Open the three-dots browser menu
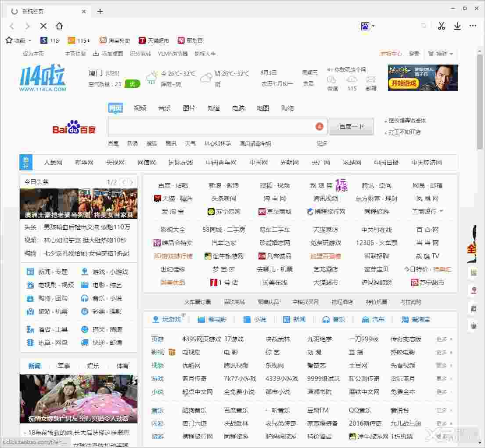The height and width of the screenshot is (448, 485). 473,26
